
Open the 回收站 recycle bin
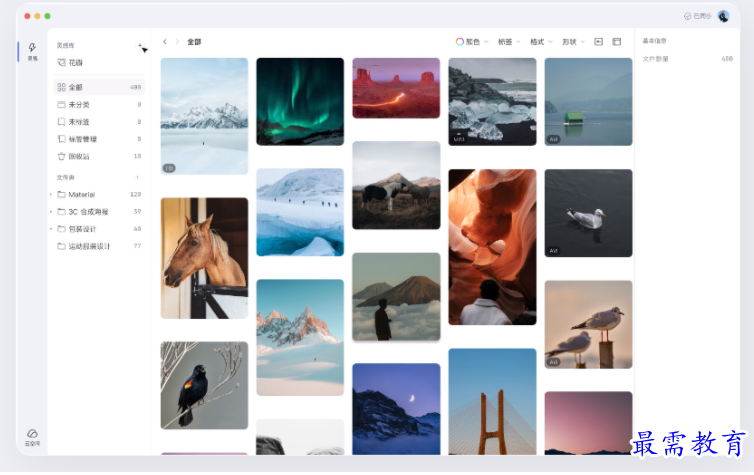99,156
